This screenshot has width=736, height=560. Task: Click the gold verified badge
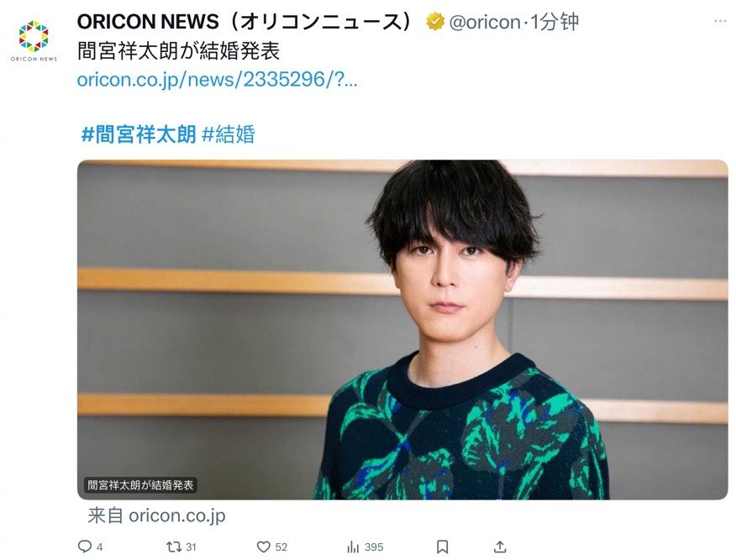coord(435,22)
